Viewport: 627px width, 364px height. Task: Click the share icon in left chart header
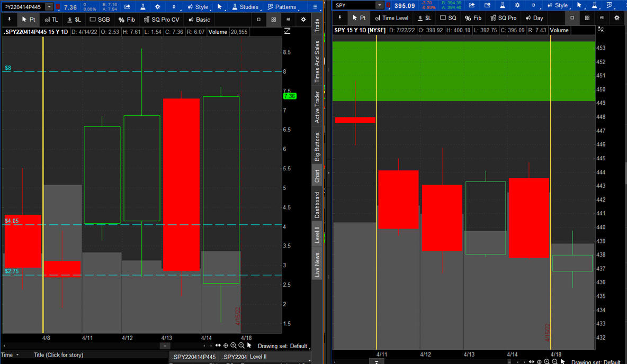[x=127, y=7]
